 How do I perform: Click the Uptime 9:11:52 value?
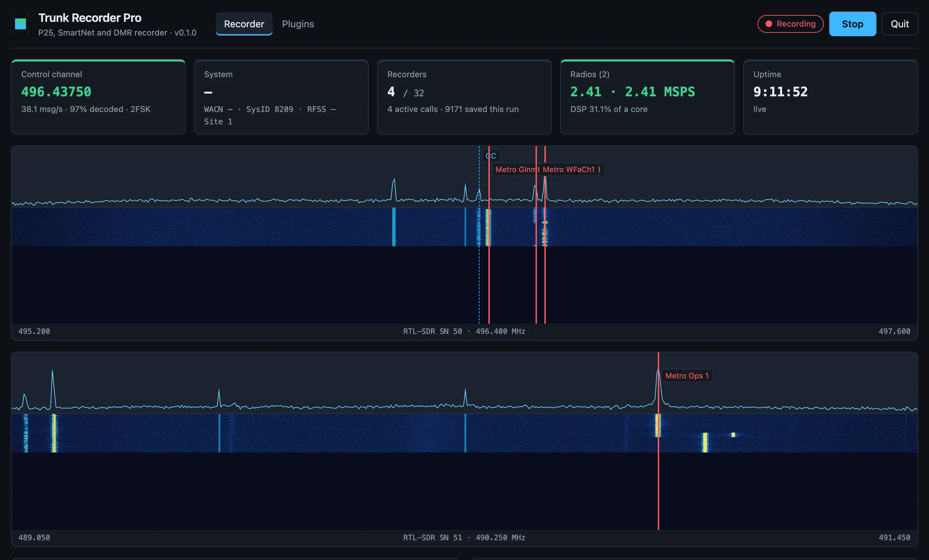tap(780, 92)
